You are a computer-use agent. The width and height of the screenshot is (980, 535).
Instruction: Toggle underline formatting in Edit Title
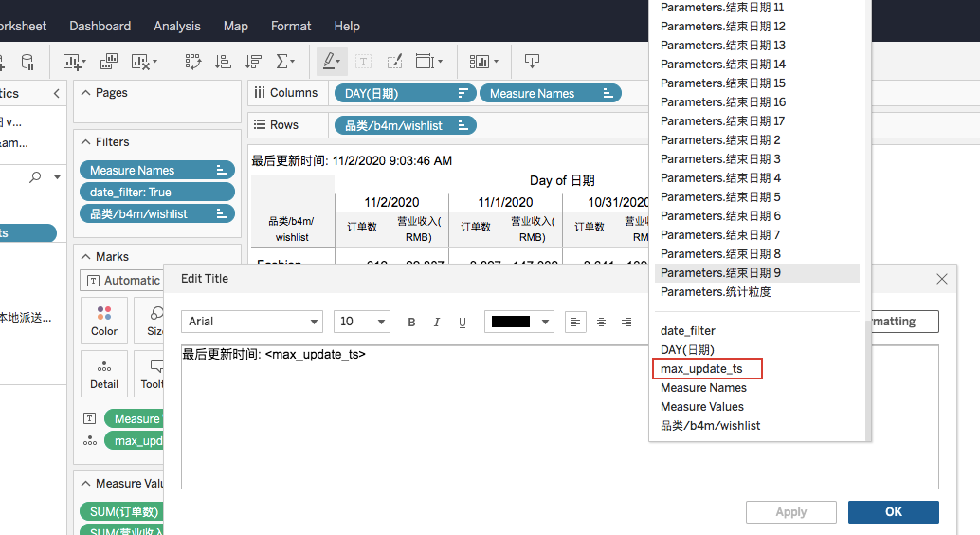pos(462,322)
